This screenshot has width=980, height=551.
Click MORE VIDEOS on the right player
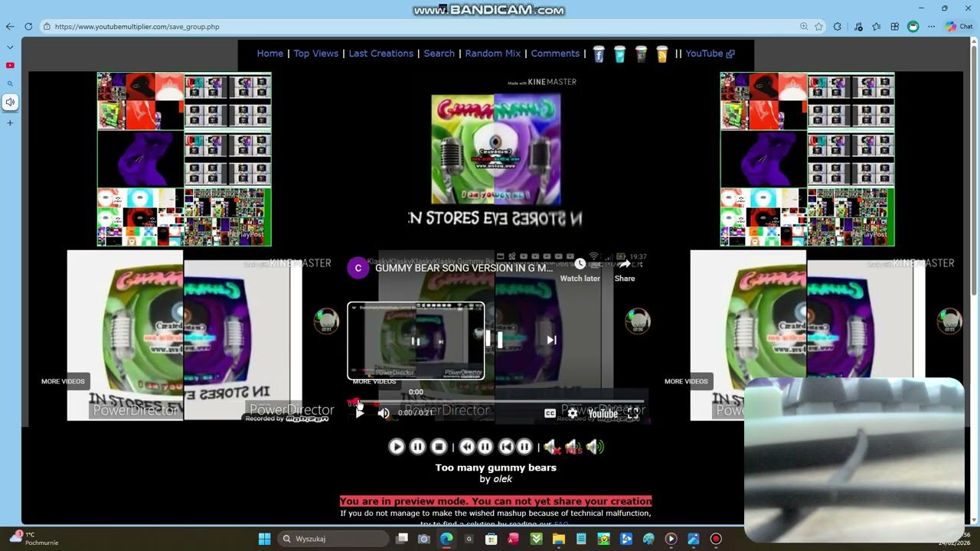click(686, 381)
